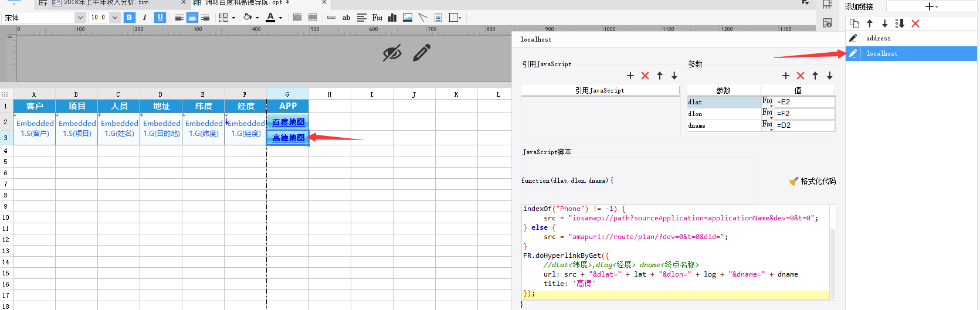Open value type dropdown for dname
The image size is (980, 310).
tap(767, 125)
